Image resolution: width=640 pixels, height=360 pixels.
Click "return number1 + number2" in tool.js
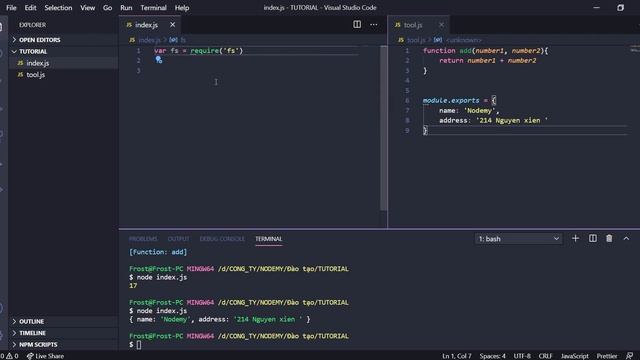488,60
